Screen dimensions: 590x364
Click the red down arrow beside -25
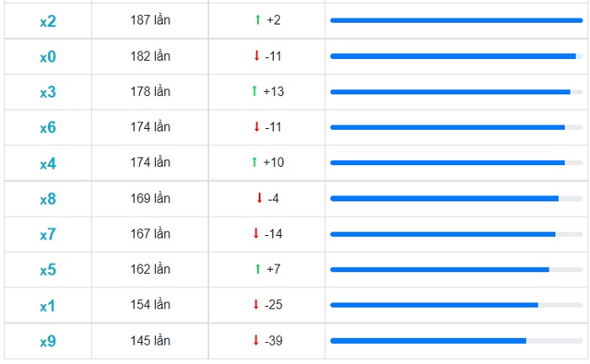[256, 304]
